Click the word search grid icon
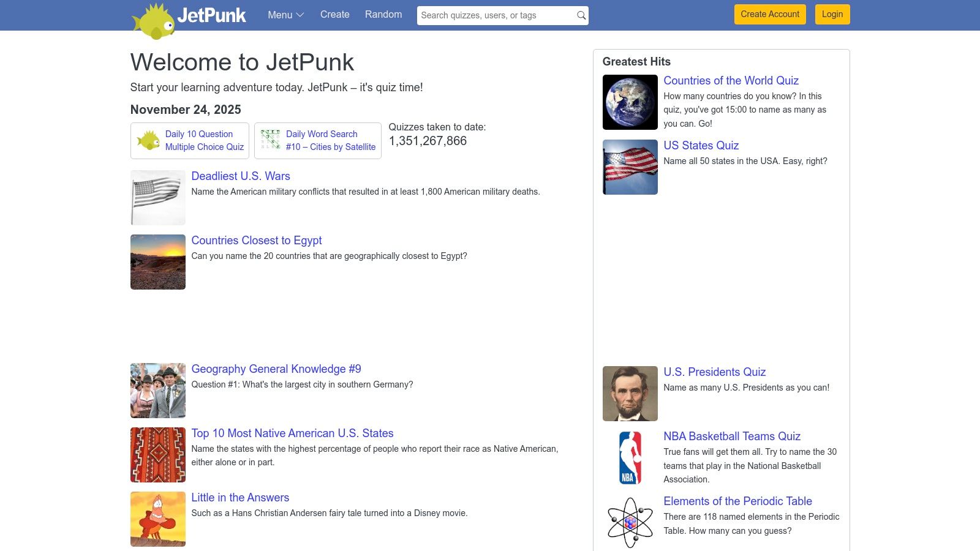Screen dimensions: 980x551 (271, 140)
